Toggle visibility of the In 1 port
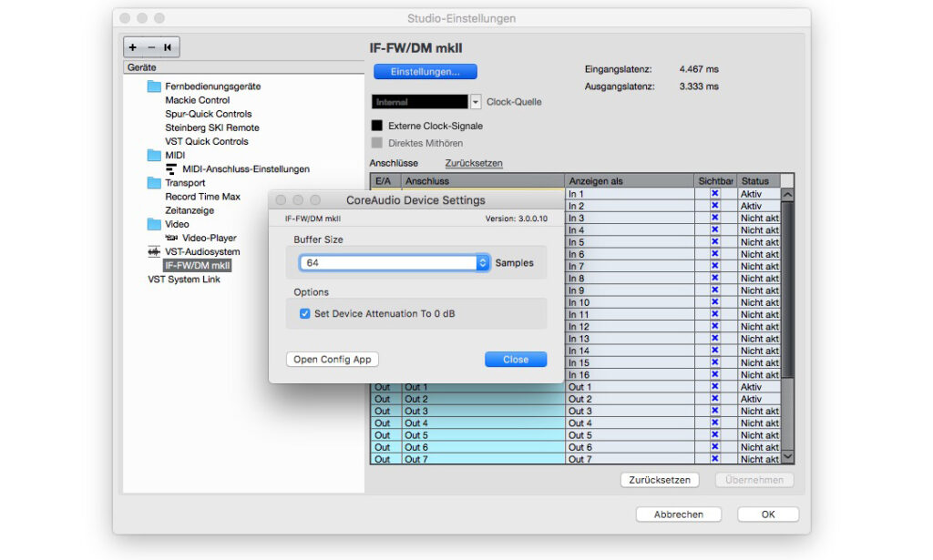This screenshot has height=560, width=933. (x=714, y=194)
